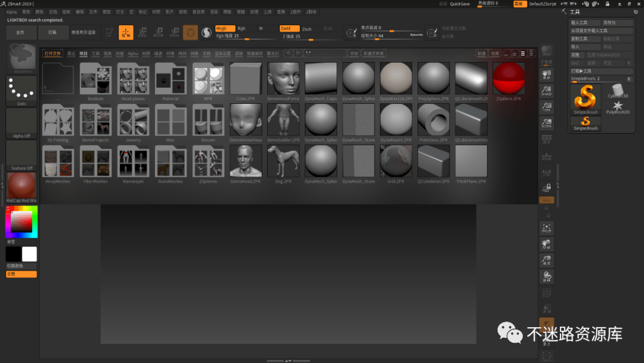Click the Move view icon in right shelf
The height and width of the screenshot is (363, 644).
(546, 244)
